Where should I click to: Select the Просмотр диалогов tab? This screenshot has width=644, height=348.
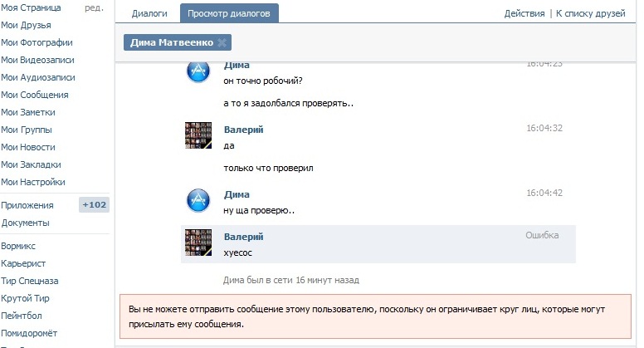coord(229,13)
